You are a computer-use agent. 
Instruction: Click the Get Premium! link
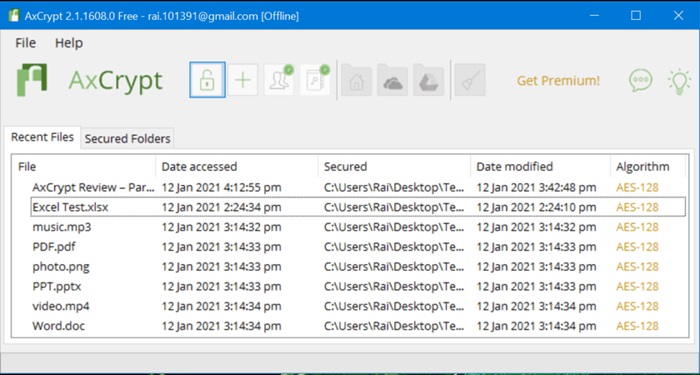click(558, 81)
